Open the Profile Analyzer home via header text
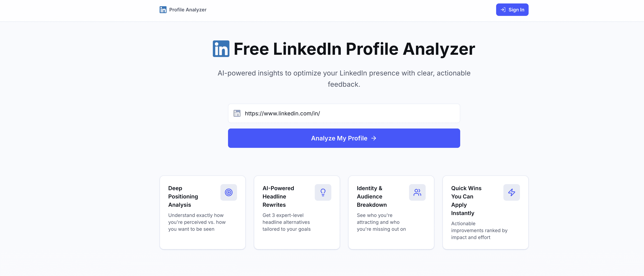The image size is (644, 276). pos(187,9)
